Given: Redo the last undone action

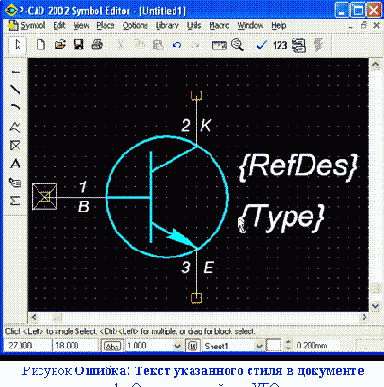Looking at the screenshot, I should point(196,45).
